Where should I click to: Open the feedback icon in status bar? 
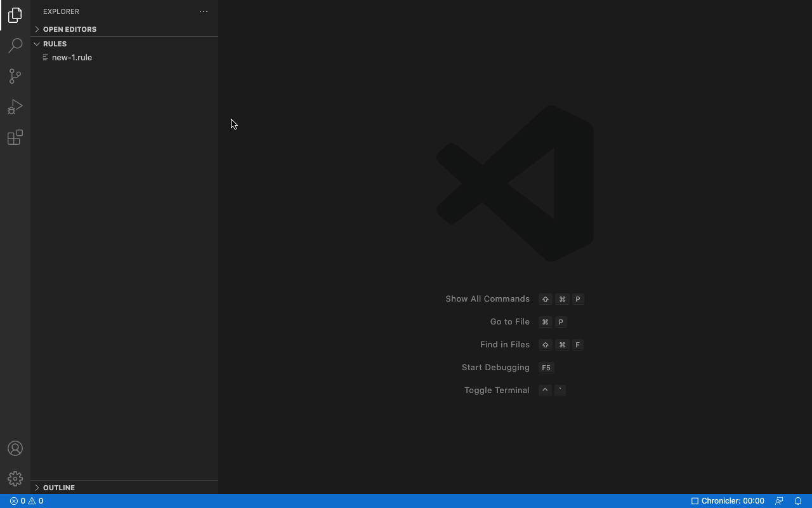tap(779, 501)
